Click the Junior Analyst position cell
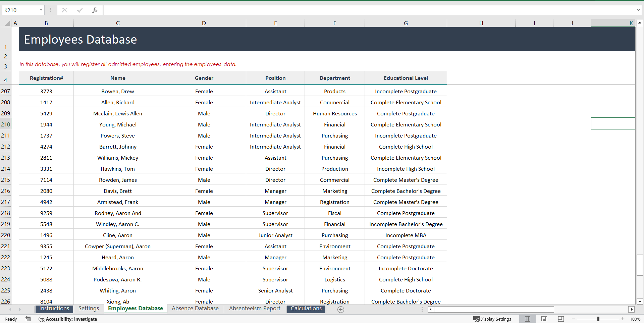Viewport: 644px width, 324px height. 275,235
